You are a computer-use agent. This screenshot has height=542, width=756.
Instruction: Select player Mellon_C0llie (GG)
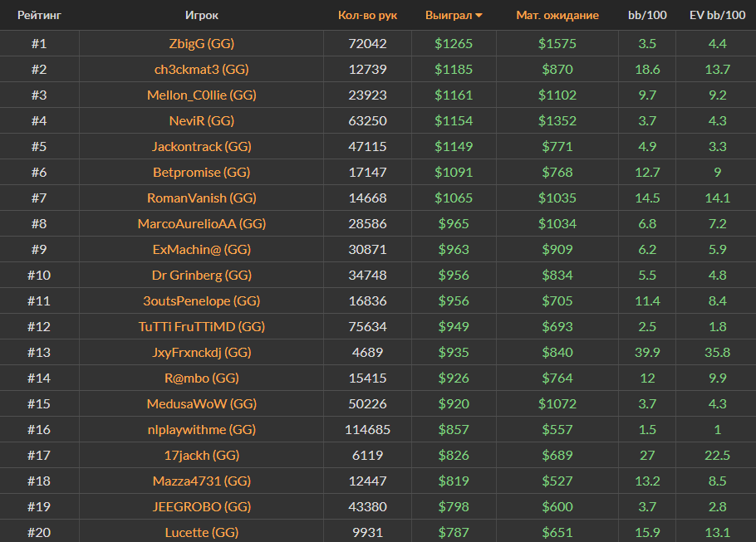(202, 95)
